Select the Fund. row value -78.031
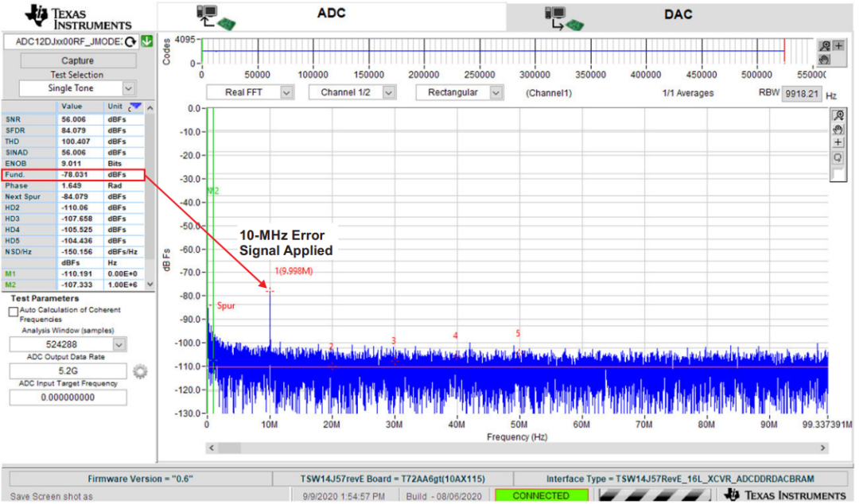The image size is (859, 504). 80,175
